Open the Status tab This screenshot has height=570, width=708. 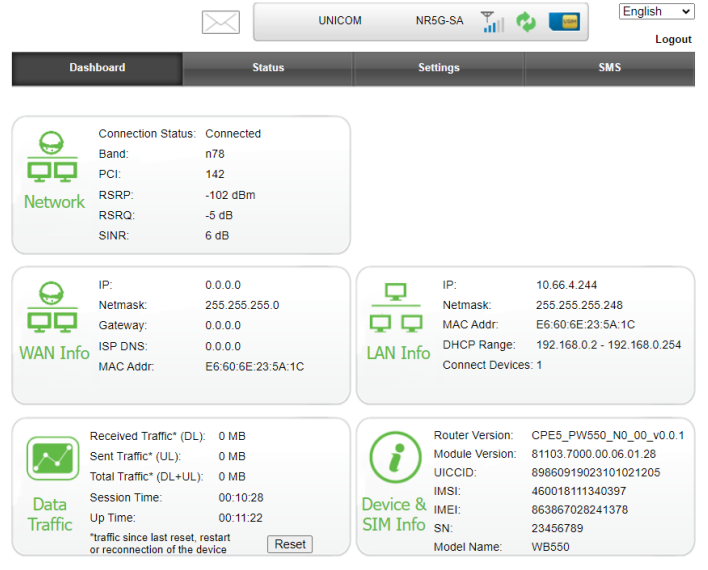[x=268, y=68]
